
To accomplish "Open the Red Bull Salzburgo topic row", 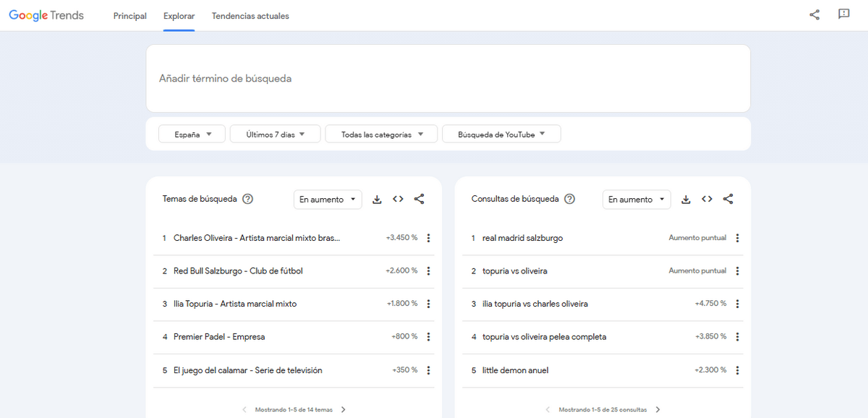I will (293, 271).
